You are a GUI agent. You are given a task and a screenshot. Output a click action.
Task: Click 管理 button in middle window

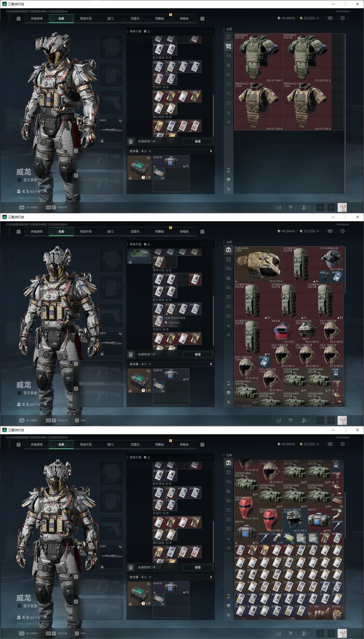tap(198, 354)
